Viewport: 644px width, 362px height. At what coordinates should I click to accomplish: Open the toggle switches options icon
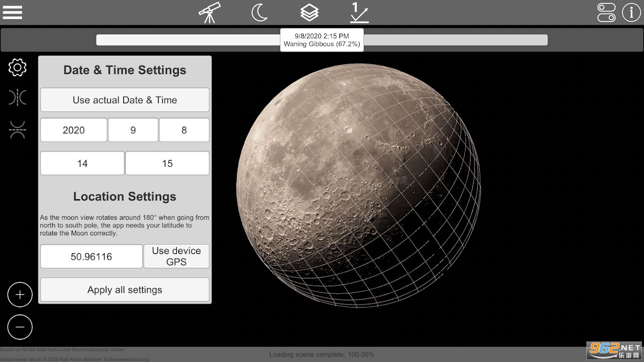click(606, 12)
